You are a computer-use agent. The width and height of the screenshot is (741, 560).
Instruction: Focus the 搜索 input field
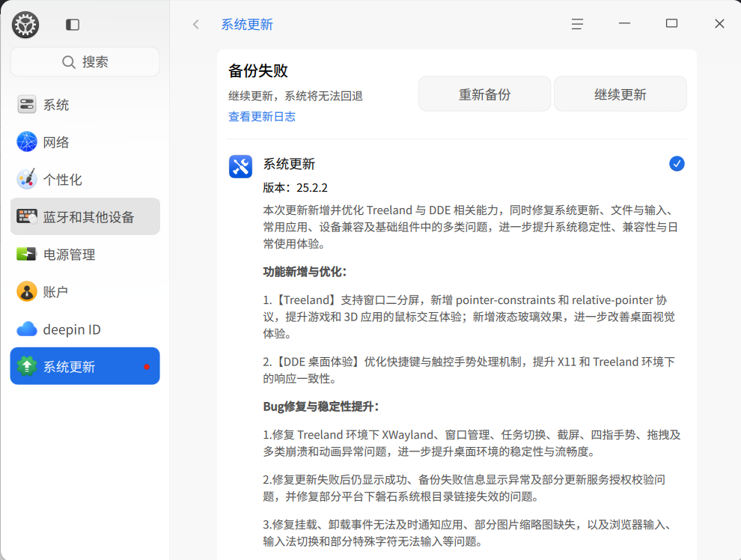[x=85, y=62]
